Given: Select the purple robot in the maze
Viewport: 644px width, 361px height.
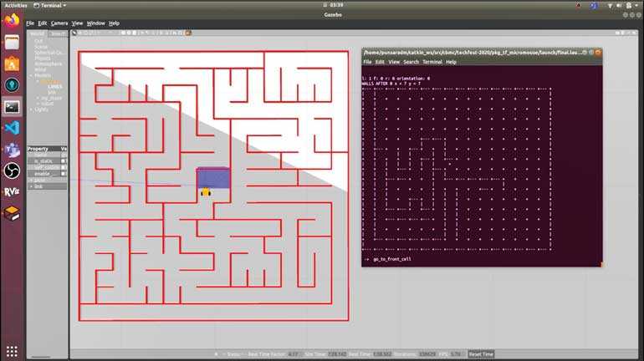Looking at the screenshot, I should (x=212, y=178).
